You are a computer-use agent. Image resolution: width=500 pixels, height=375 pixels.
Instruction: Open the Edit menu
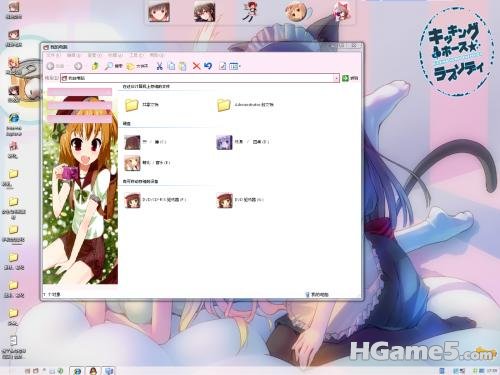(x=74, y=55)
